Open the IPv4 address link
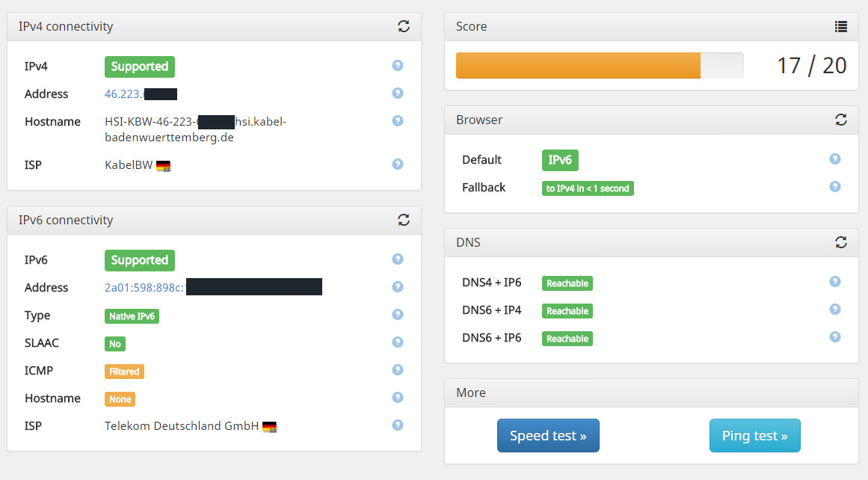868x480 pixels. tap(123, 94)
